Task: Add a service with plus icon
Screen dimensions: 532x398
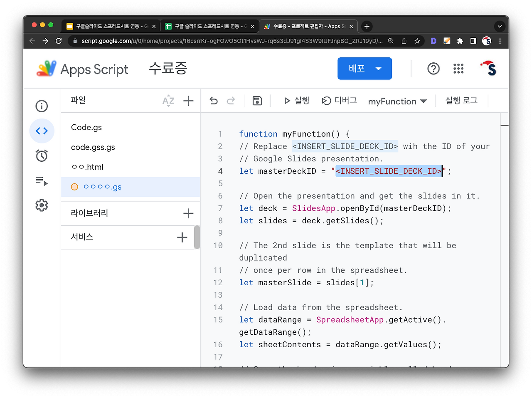Action: click(x=182, y=237)
